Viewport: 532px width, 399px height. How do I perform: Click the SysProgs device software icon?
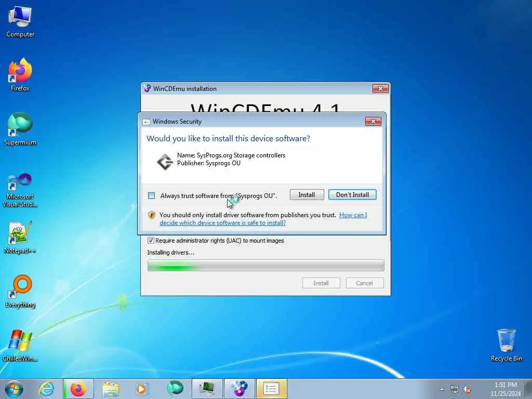[x=165, y=162]
